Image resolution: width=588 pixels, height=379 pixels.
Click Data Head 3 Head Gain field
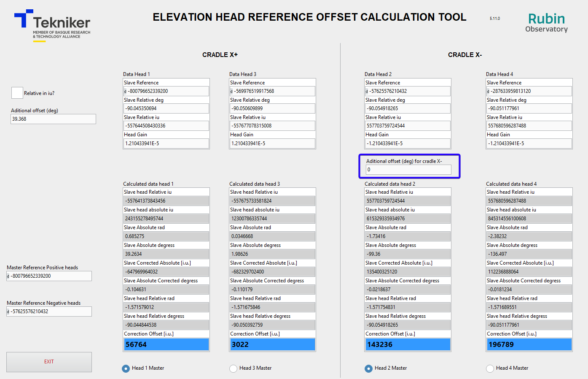pos(272,143)
